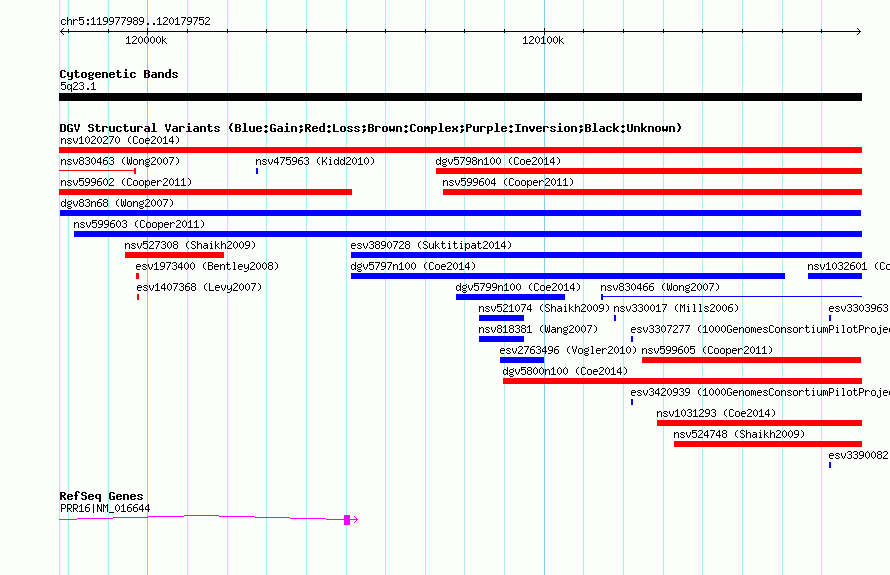Open the nsv818381 (Wang2007) variant
The width and height of the screenshot is (890, 575).
tap(501, 339)
